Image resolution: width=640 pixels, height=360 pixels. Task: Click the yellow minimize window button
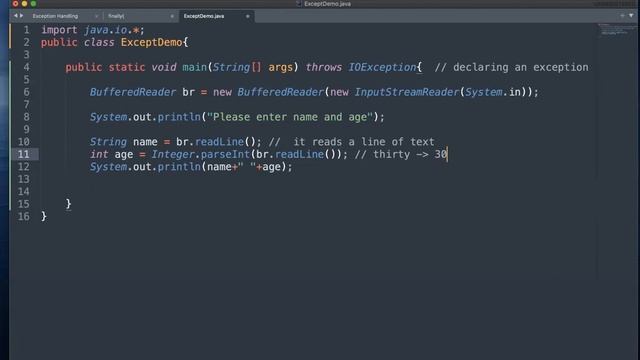click(24, 4)
